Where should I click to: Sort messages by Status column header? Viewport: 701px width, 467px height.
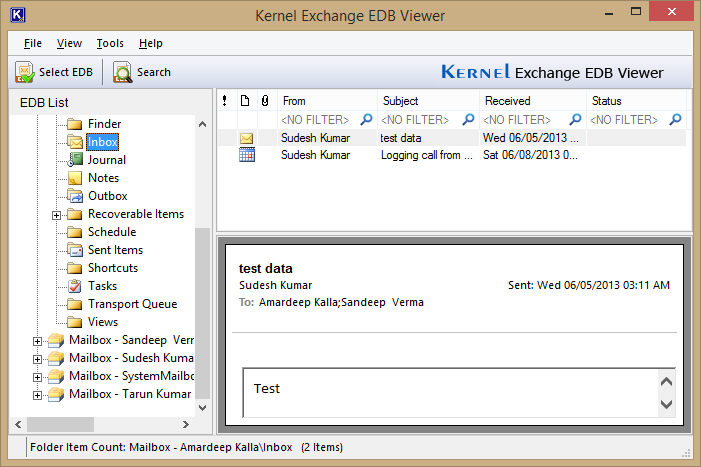[637, 101]
